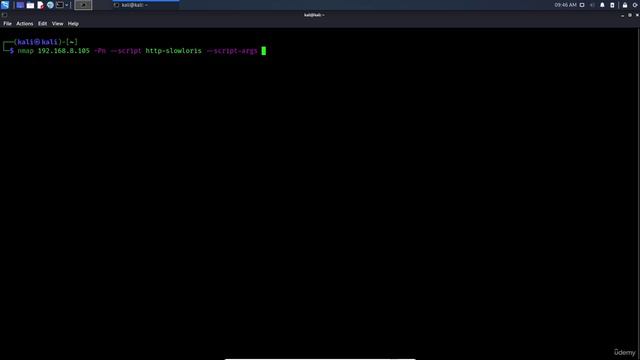
Task: Open the Edit menu
Action: 42,24
